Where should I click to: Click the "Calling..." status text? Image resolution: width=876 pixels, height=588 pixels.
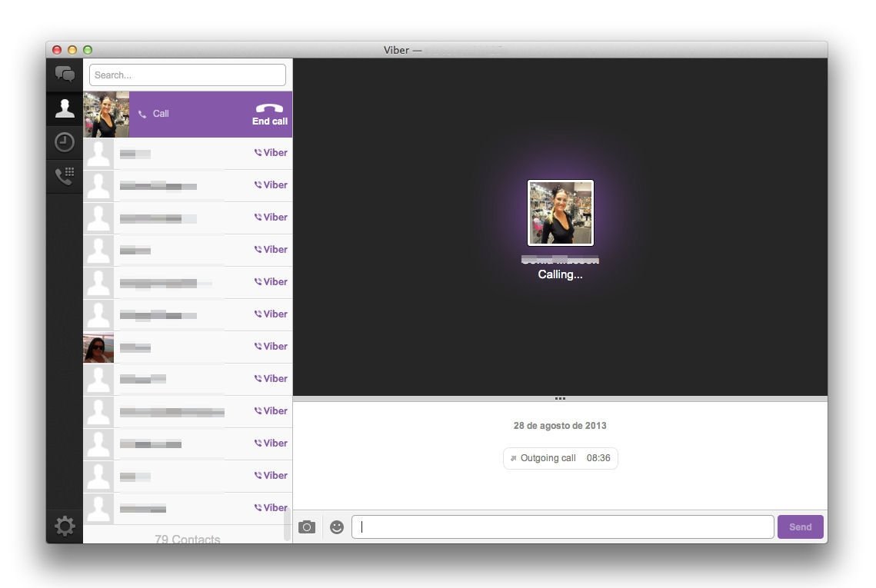pos(561,274)
